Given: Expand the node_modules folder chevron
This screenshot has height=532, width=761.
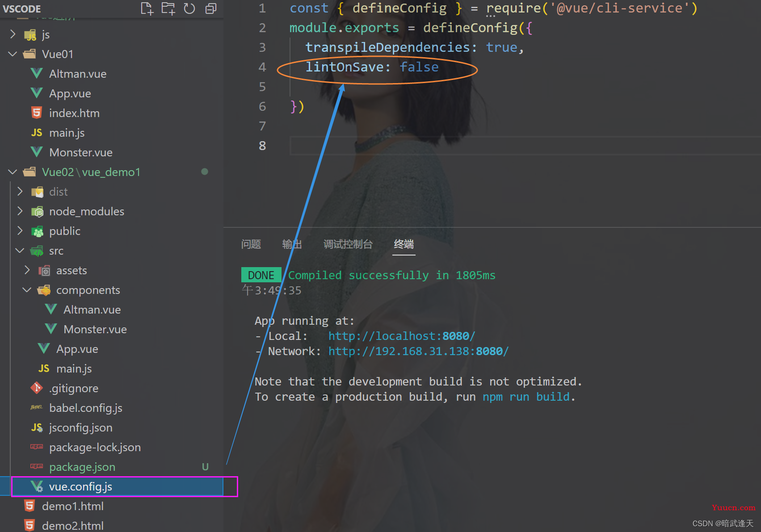Looking at the screenshot, I should (20, 211).
